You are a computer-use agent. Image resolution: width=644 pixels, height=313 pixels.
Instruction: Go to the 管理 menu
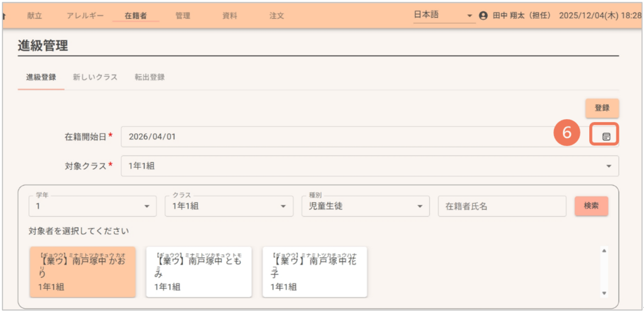183,16
